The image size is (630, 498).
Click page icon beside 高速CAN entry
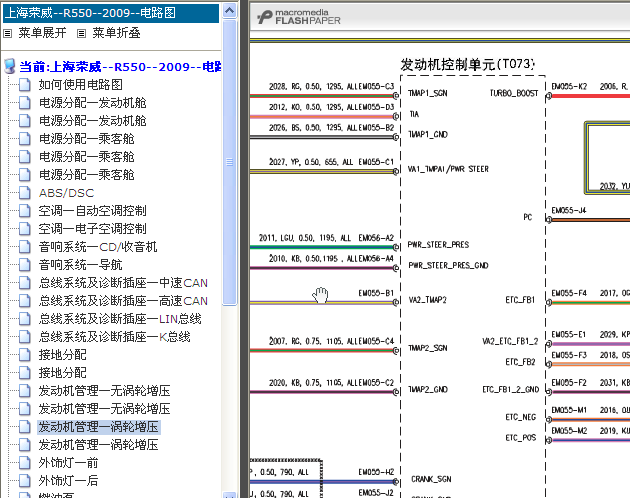25,301
